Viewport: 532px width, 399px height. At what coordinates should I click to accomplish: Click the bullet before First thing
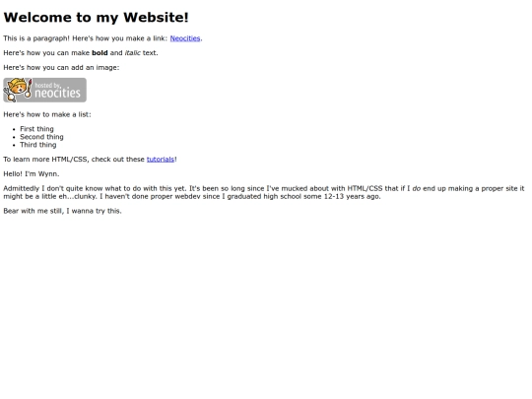[x=14, y=129]
